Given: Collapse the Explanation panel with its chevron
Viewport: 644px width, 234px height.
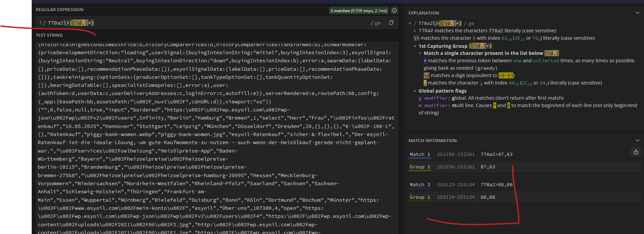Looking at the screenshot, I should [x=637, y=13].
